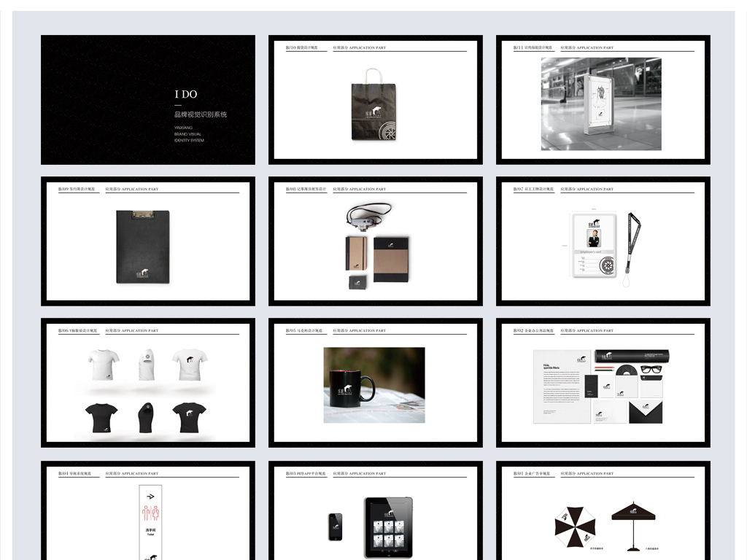This screenshot has width=747, height=560.
Task: Click the 'B/04' header label
Action: pyautogui.click(x=63, y=473)
